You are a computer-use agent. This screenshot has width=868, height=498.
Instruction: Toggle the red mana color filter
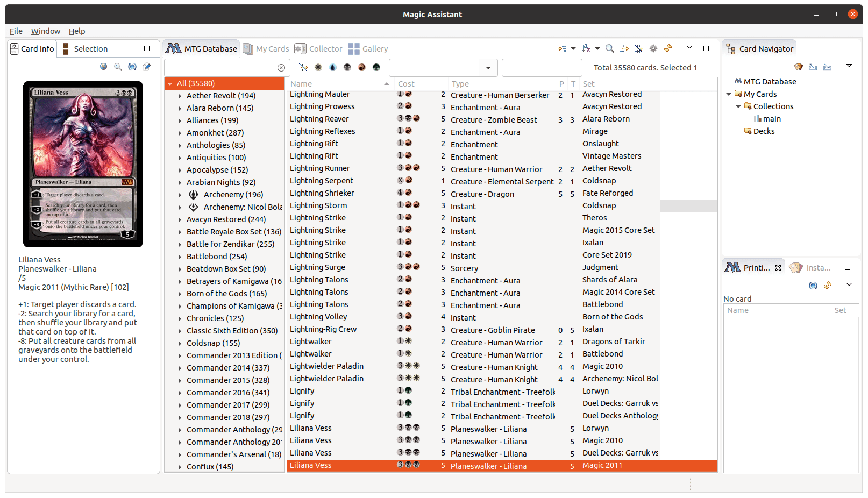362,67
